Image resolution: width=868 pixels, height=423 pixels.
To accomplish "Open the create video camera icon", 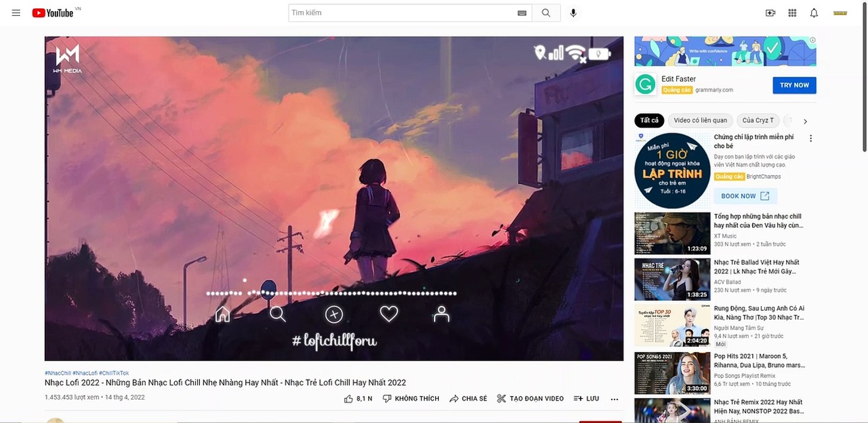I will click(770, 13).
